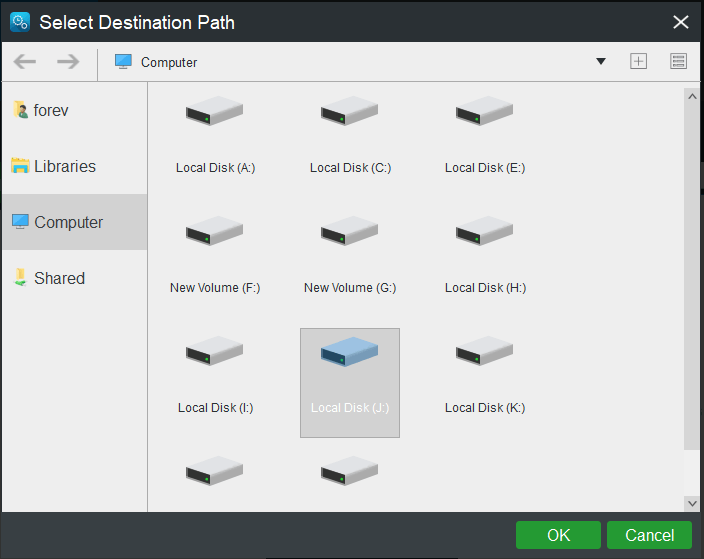Click the Computer monitor icon in path bar
This screenshot has height=559, width=704.
pos(123,62)
